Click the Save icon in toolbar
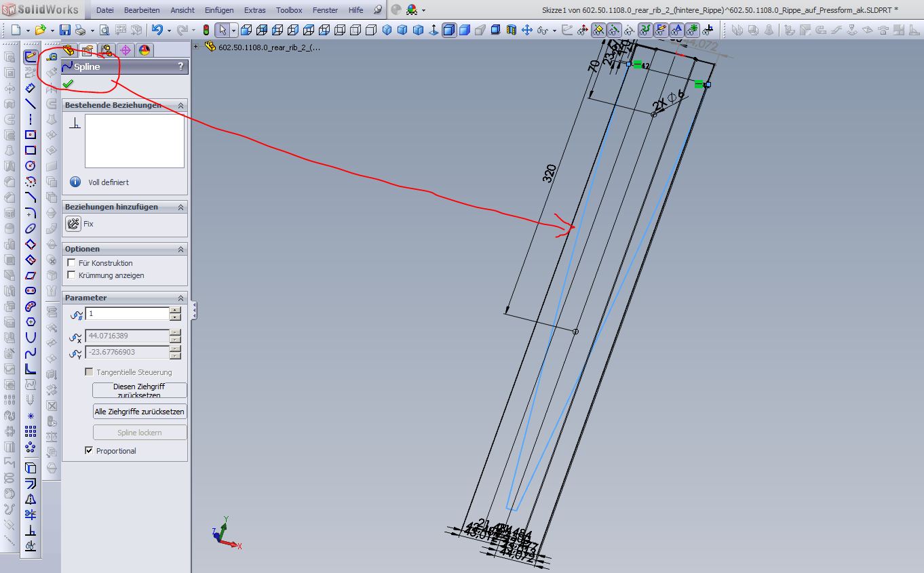Image resolution: width=924 pixels, height=573 pixels. tap(65, 31)
